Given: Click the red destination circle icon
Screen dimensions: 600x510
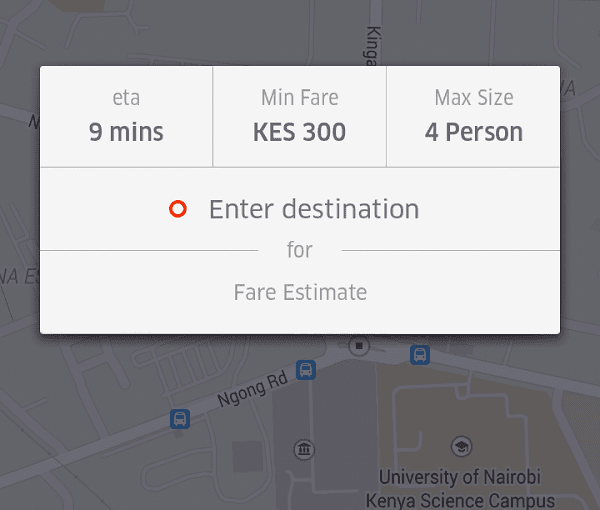Looking at the screenshot, I should (x=178, y=209).
